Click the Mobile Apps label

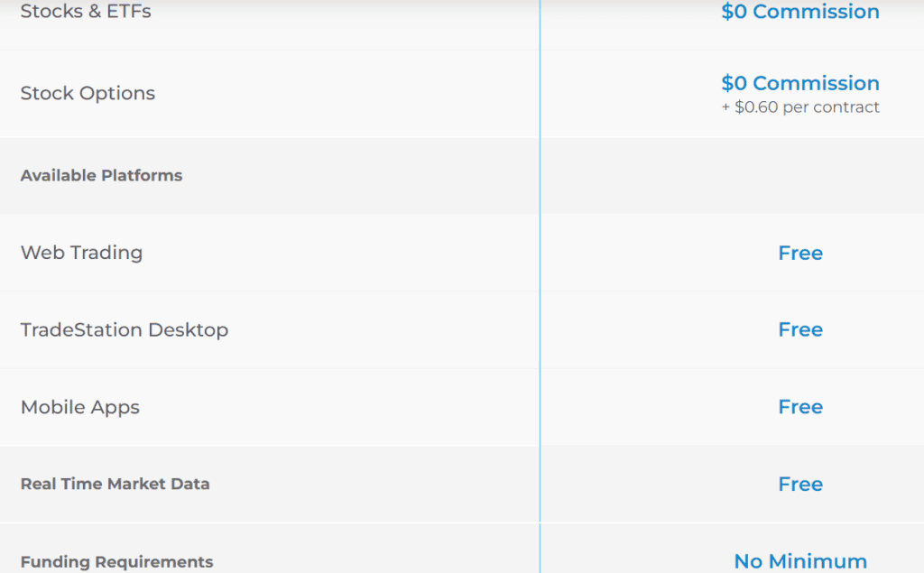pos(79,407)
